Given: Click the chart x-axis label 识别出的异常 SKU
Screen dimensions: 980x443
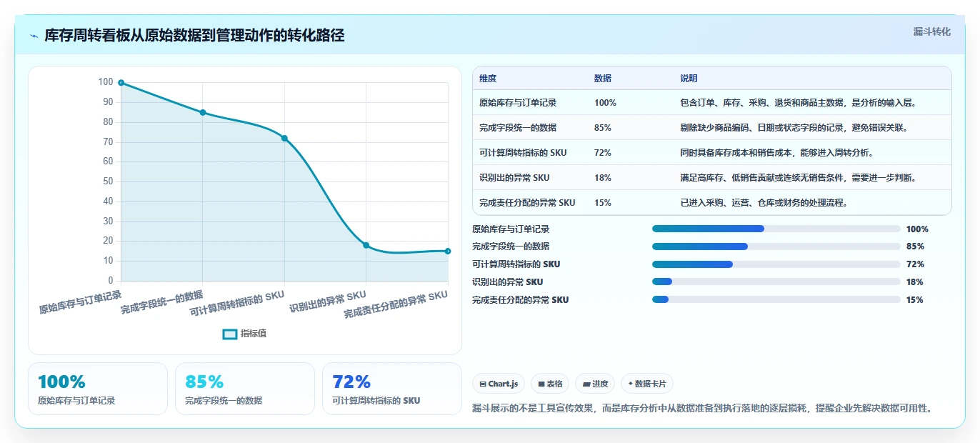Looking at the screenshot, I should tap(328, 302).
